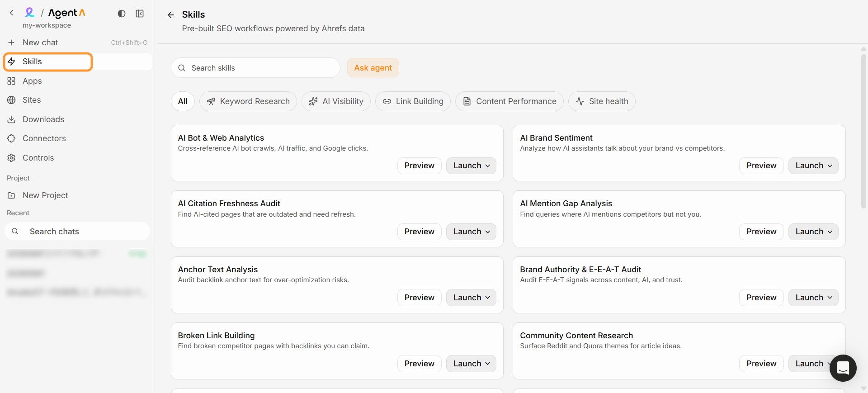868x393 pixels.
Task: Click the skills list vertical scrollbar
Action: pyautogui.click(x=863, y=131)
